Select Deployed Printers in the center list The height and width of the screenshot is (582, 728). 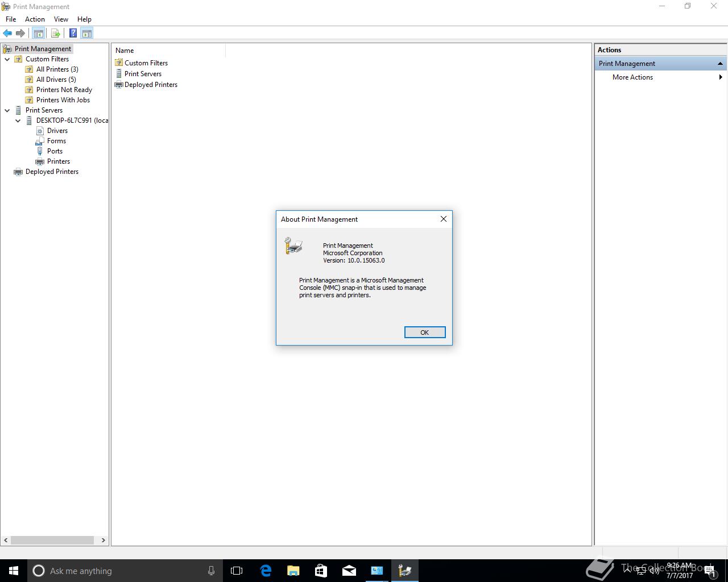coord(151,85)
